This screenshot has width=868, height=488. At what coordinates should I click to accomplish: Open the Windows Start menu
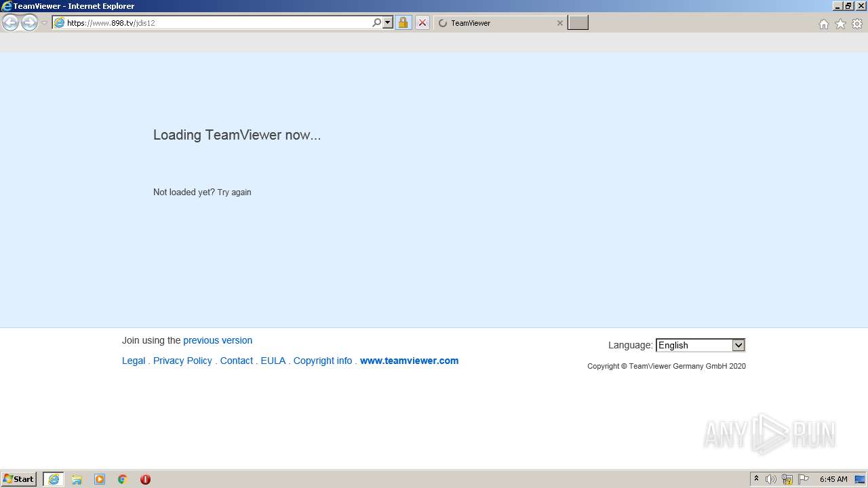[x=19, y=479]
